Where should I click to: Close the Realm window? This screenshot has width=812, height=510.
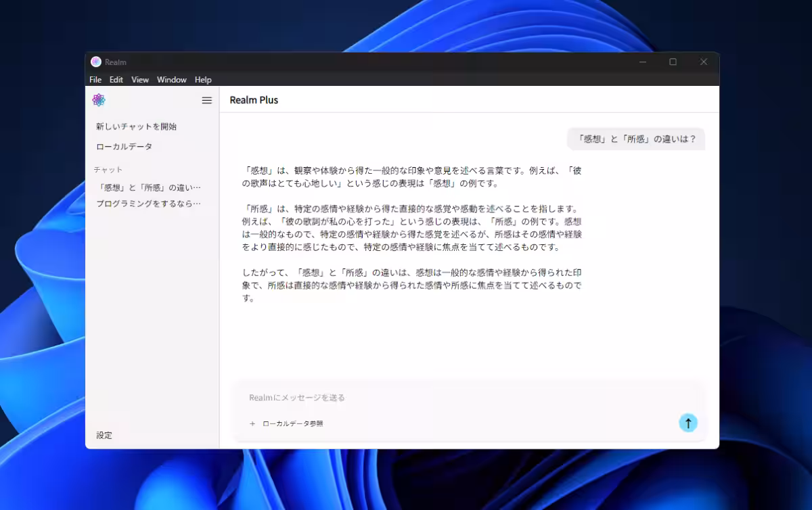[703, 62]
